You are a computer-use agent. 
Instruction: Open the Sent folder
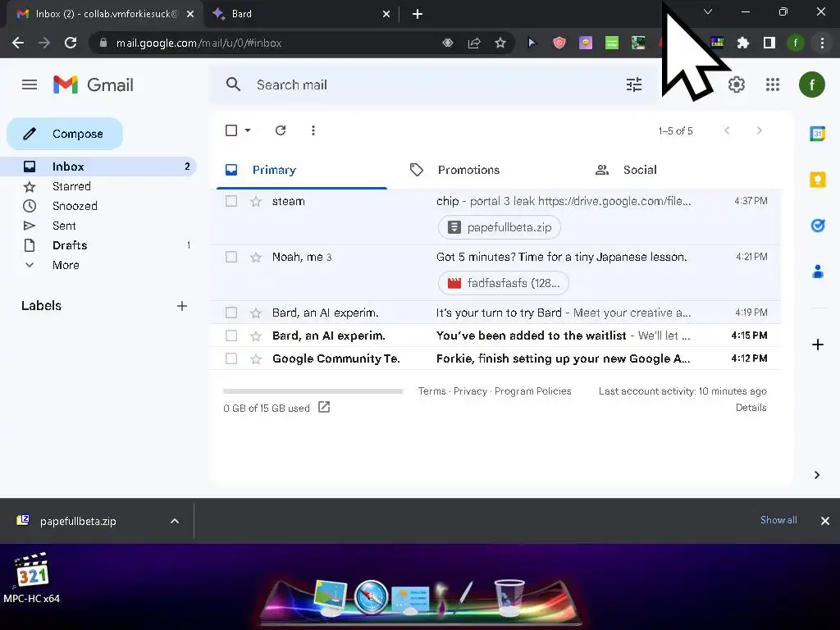point(98,226)
